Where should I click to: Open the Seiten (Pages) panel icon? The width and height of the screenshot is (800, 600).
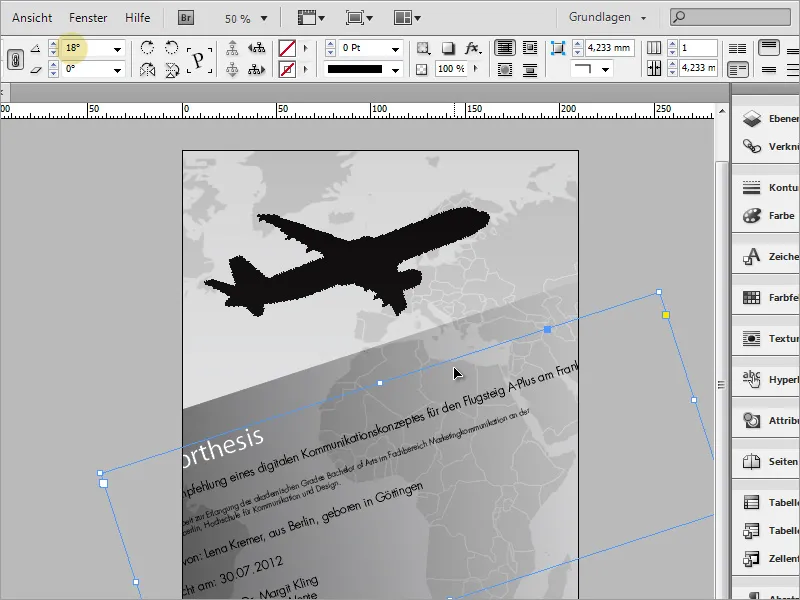[x=751, y=462]
